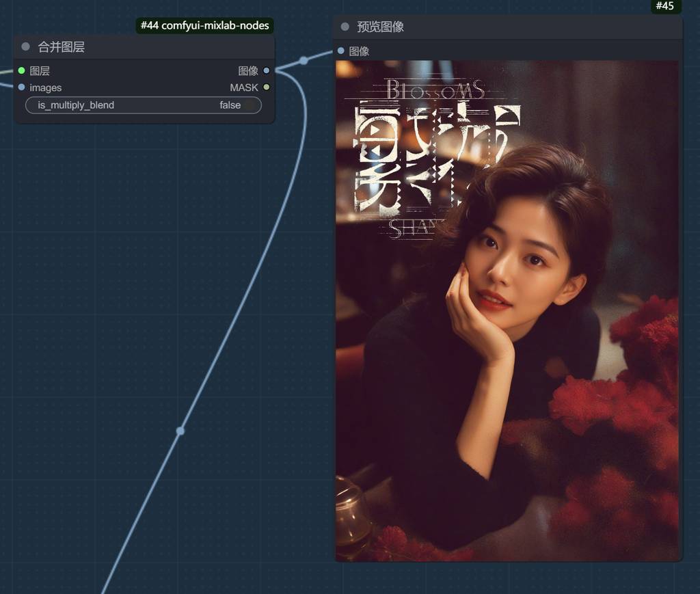Click the MASK output label
The width and height of the screenshot is (700, 594).
tap(244, 87)
